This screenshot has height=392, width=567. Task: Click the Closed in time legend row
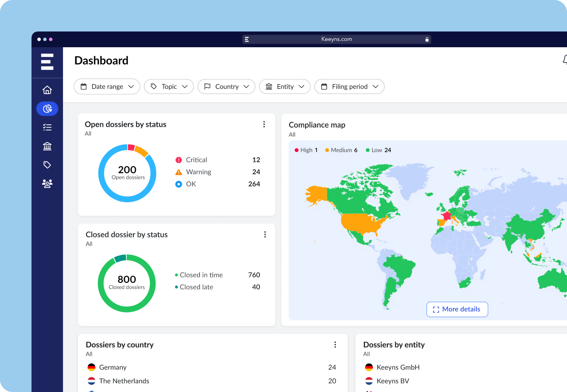point(217,275)
